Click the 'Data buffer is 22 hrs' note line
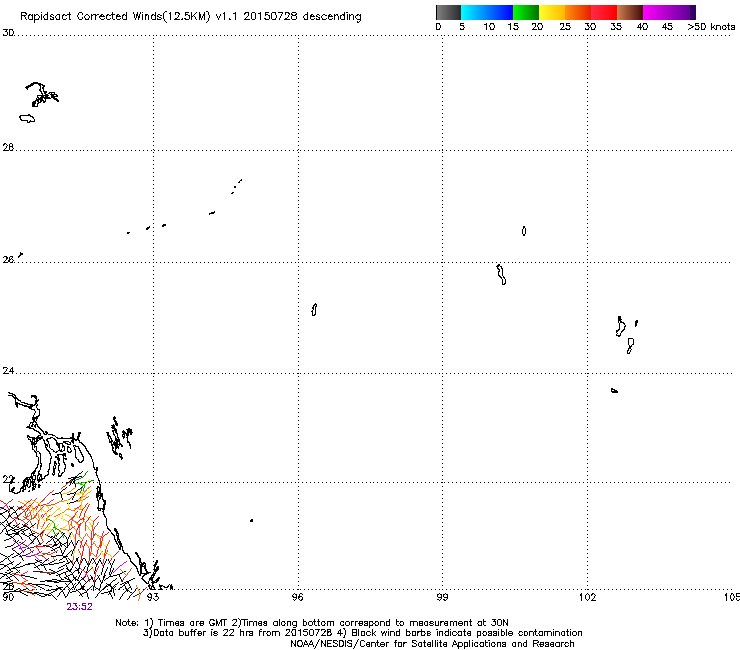Image resolution: width=740 pixels, height=650 pixels. pyautogui.click(x=362, y=633)
